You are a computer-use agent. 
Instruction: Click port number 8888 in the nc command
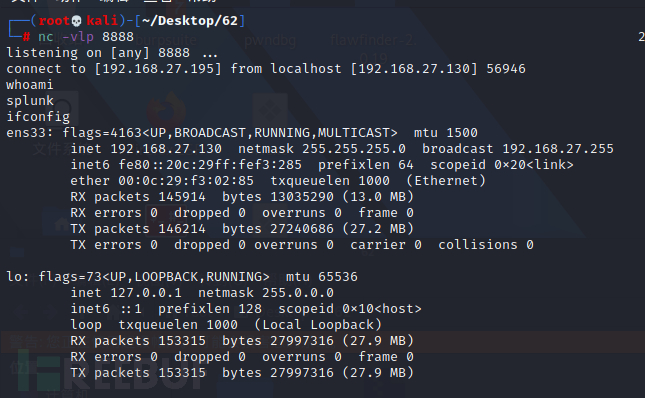click(118, 37)
